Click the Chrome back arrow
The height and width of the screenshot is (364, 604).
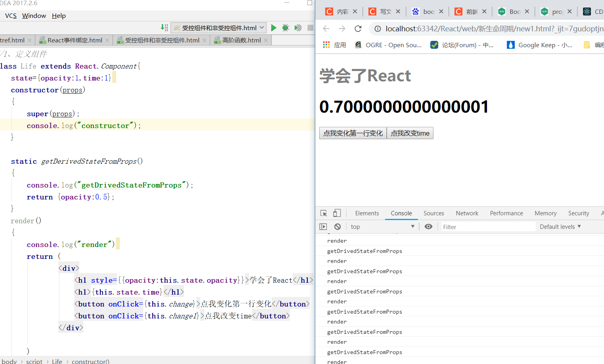326,29
